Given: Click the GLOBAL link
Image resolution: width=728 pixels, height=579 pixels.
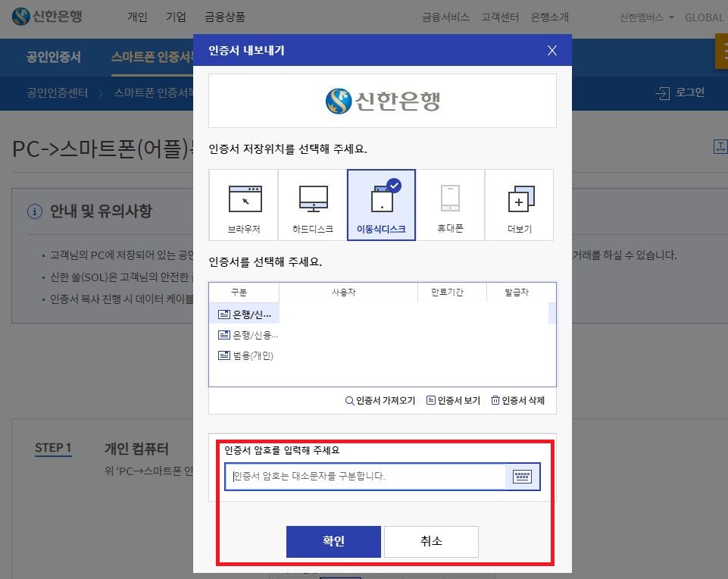Looking at the screenshot, I should tap(704, 17).
